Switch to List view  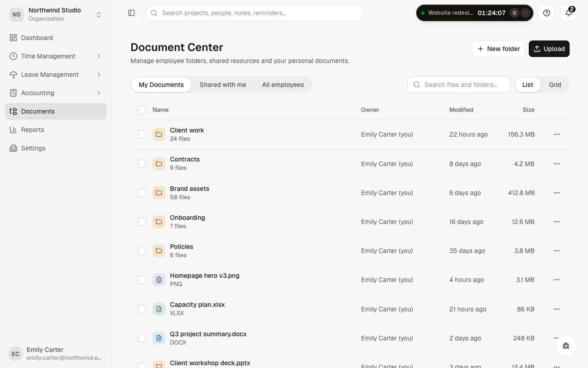[528, 85]
